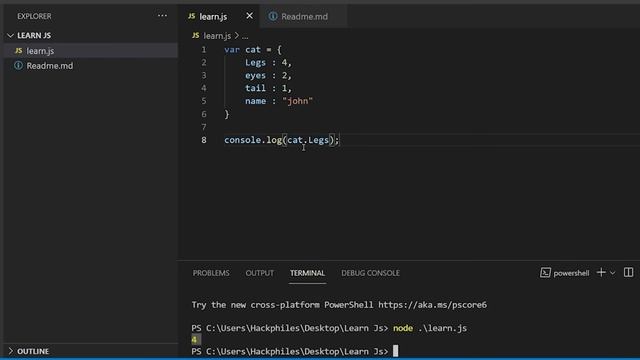Split the terminal with the split icon
This screenshot has height=360, width=640.
point(629,273)
